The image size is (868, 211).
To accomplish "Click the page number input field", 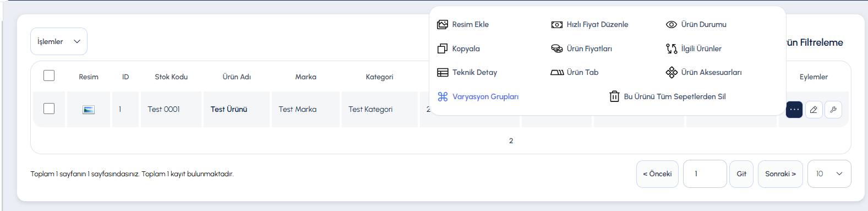I will click(705, 174).
